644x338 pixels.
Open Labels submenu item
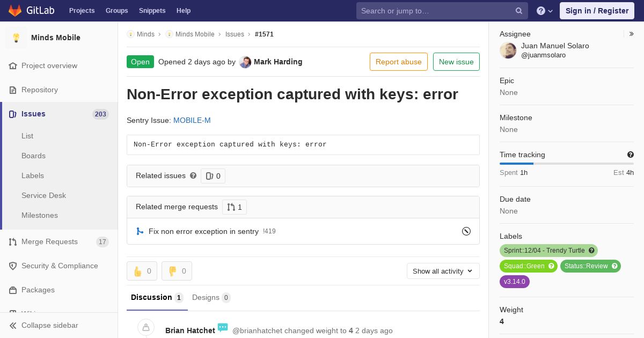33,175
